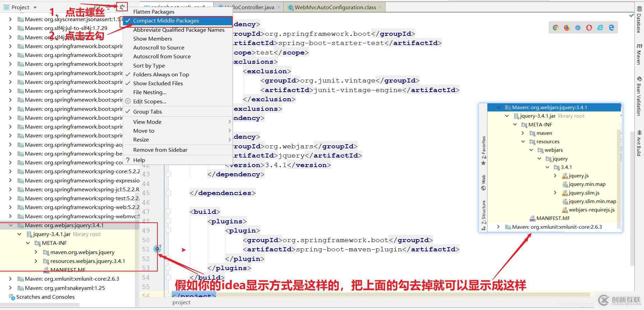Open the Ant Build tool window

[639, 143]
